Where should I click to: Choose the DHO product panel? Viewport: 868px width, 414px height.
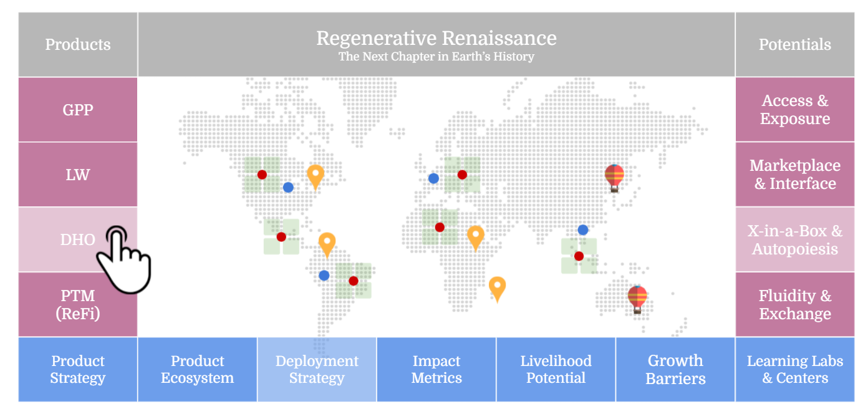[x=78, y=239]
